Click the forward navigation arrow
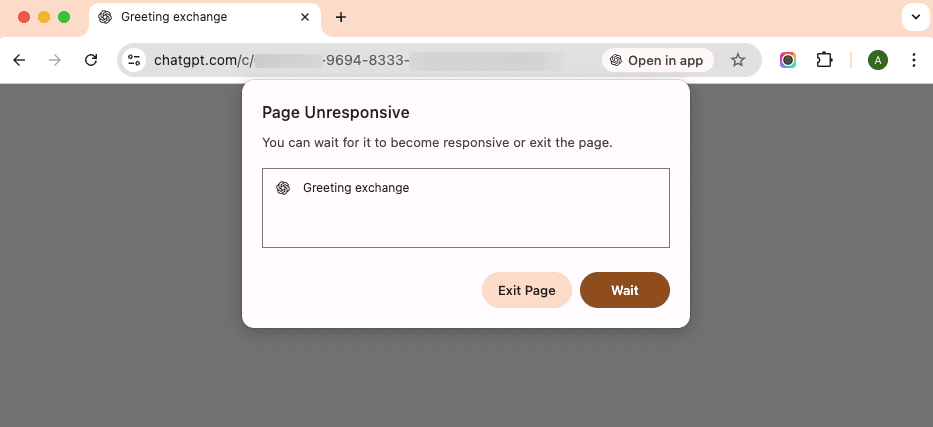Viewport: 933px width, 427px height. (x=55, y=60)
